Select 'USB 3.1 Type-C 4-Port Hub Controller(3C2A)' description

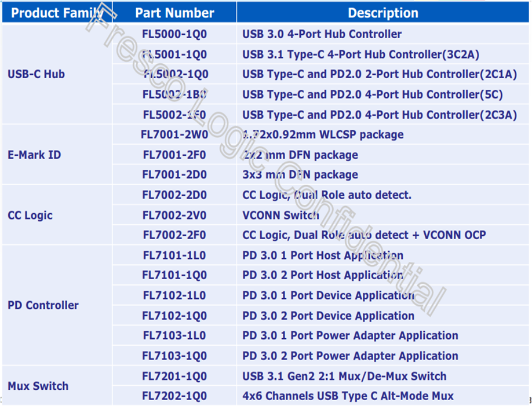pos(360,54)
